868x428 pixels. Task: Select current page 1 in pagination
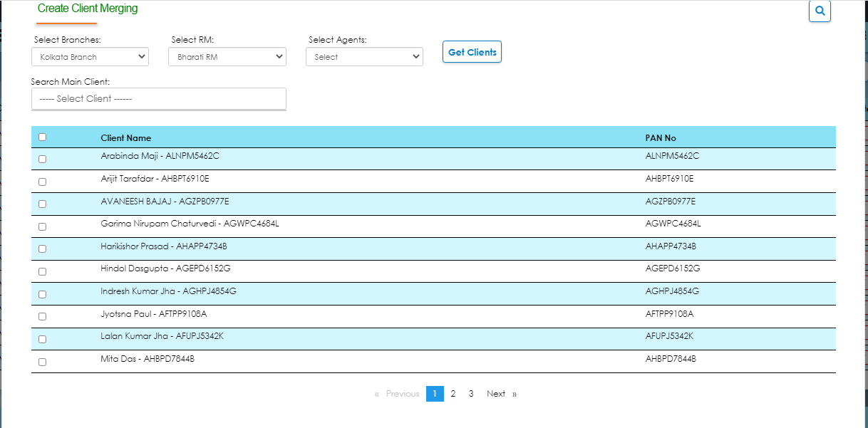pyautogui.click(x=435, y=394)
